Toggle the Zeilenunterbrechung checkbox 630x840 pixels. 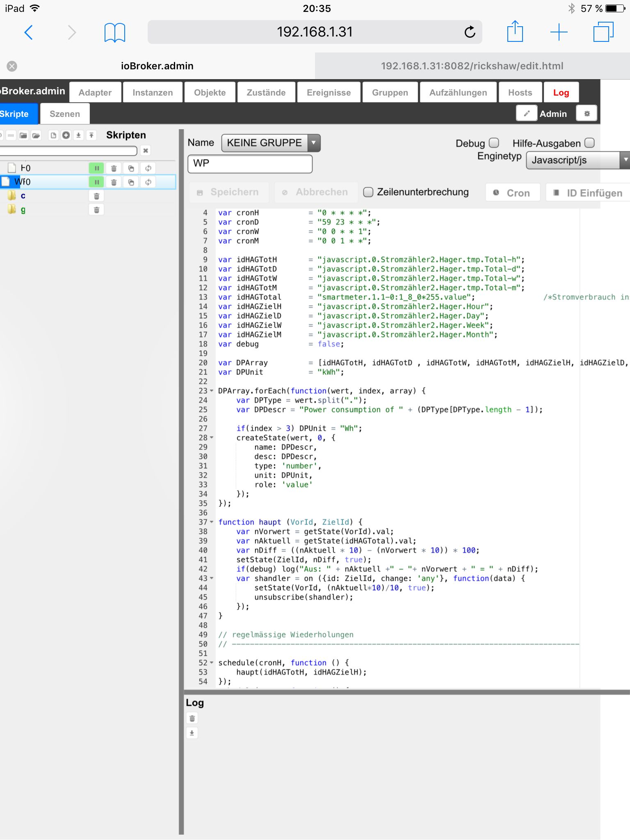[368, 192]
